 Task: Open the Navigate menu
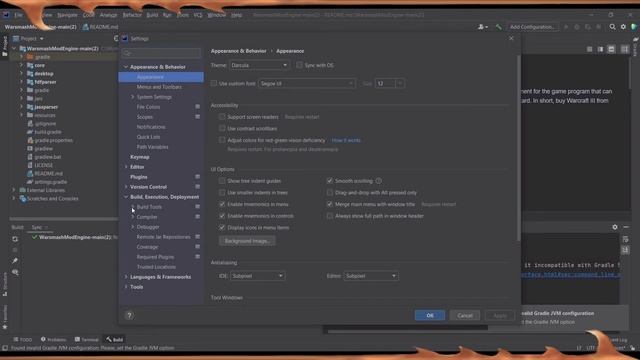(67, 15)
